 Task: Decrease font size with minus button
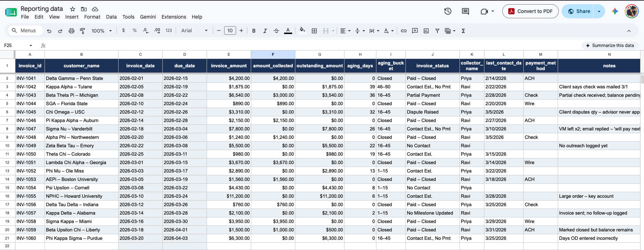point(219,31)
